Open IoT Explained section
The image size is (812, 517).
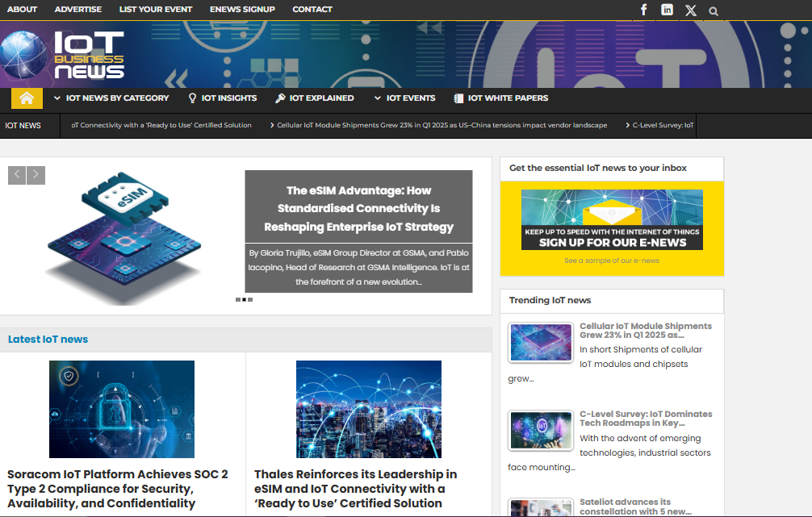coord(321,98)
